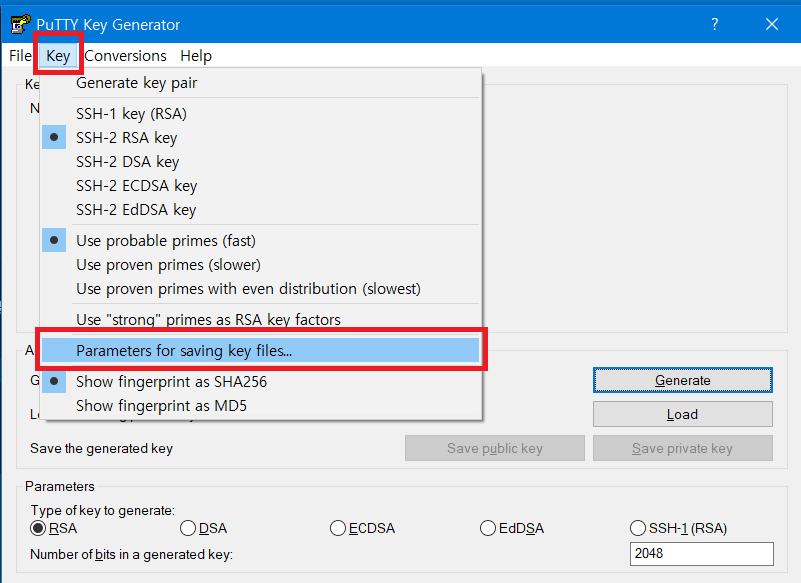Open the Conversions menu

coord(125,56)
